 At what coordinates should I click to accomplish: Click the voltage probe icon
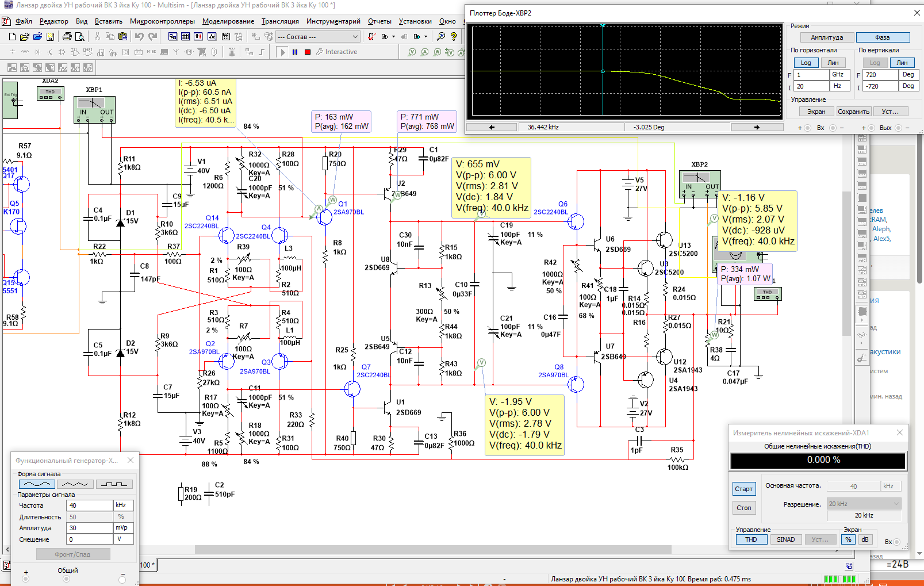tap(412, 52)
